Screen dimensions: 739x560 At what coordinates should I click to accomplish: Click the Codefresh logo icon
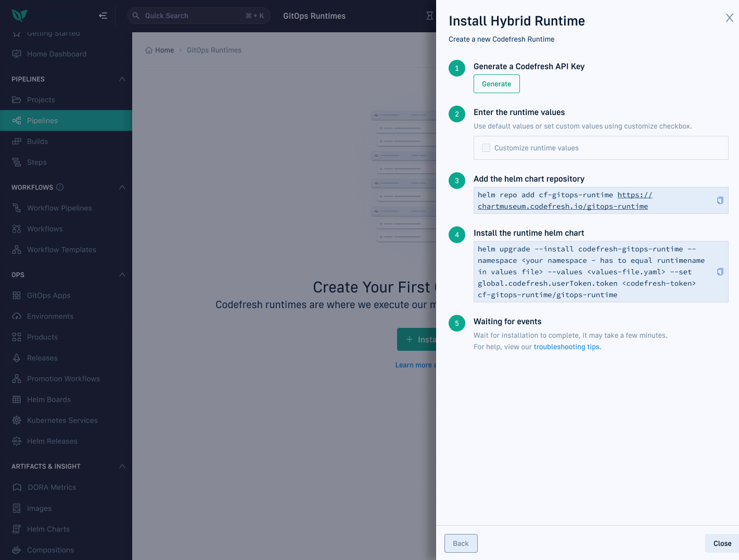[x=19, y=15]
